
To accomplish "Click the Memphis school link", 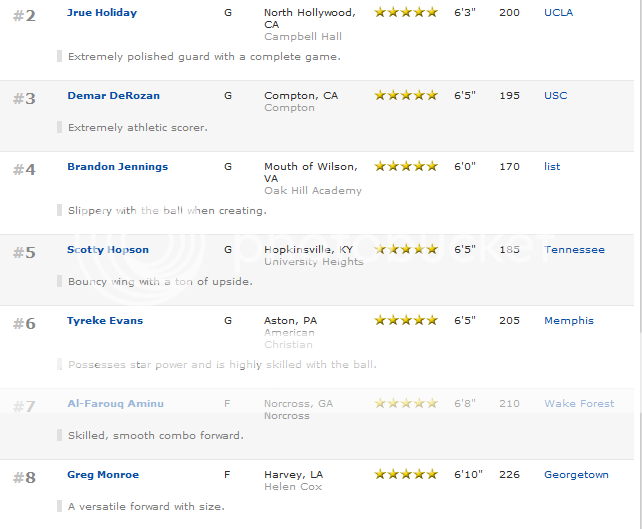I will point(569,321).
